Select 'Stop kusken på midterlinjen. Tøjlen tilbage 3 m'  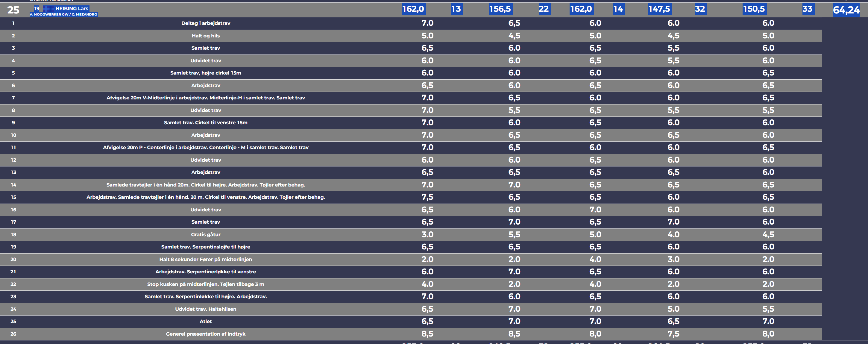point(206,284)
